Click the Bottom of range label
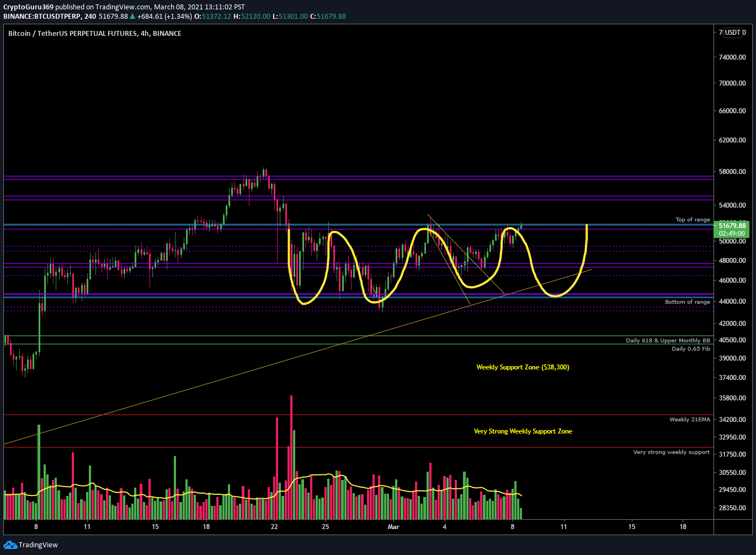 pyautogui.click(x=688, y=302)
